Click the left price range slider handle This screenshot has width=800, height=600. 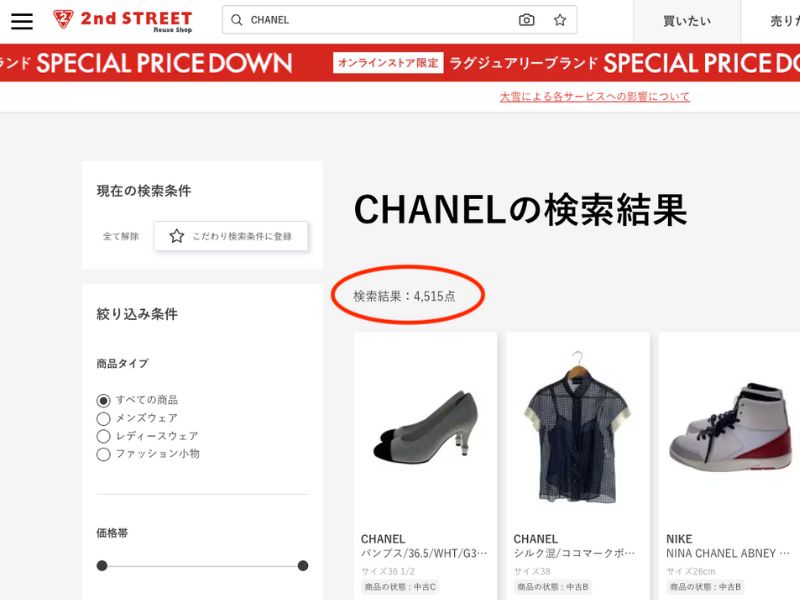tap(102, 565)
